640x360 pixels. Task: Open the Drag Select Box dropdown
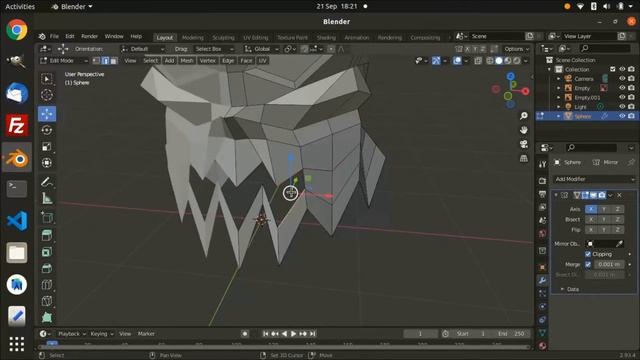tap(213, 49)
